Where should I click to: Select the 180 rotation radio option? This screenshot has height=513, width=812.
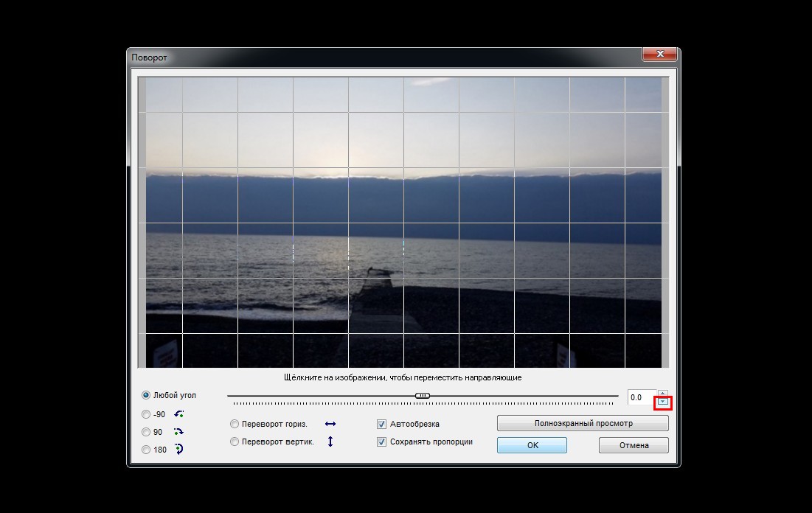[x=146, y=450]
